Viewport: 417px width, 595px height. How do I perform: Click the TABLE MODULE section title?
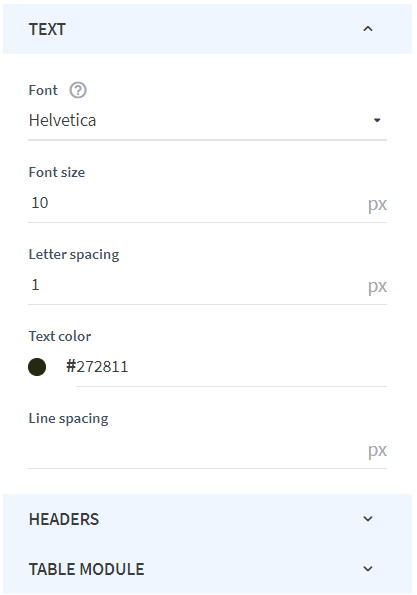(87, 569)
